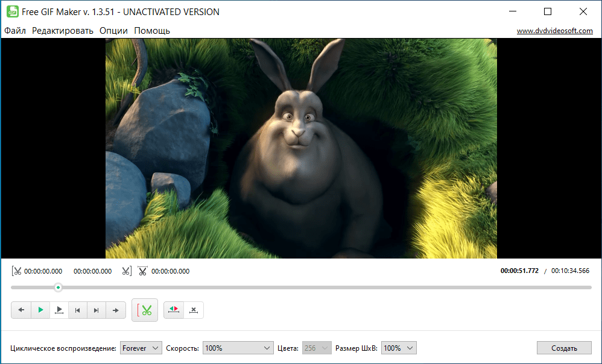This screenshot has width=602, height=364.
Task: Step back with the left arrow button
Action: (x=21, y=310)
